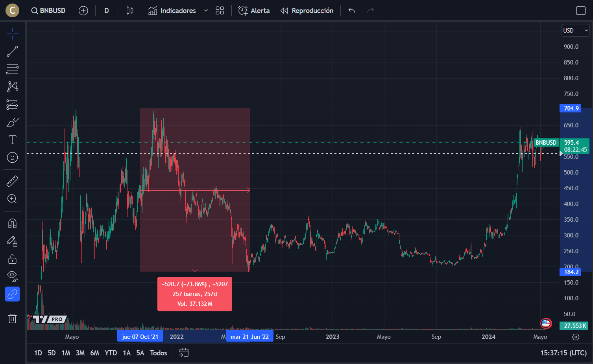
Task: Select the Todos time range
Action: point(159,353)
